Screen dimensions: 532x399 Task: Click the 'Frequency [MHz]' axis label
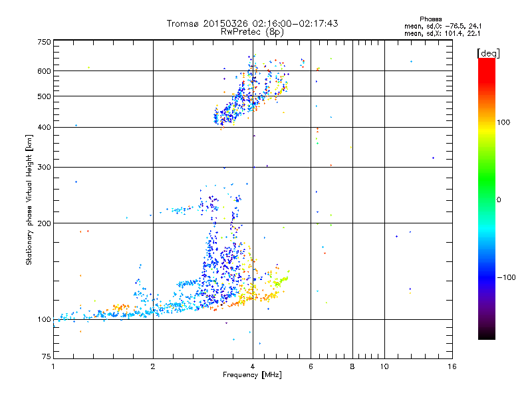point(252,375)
